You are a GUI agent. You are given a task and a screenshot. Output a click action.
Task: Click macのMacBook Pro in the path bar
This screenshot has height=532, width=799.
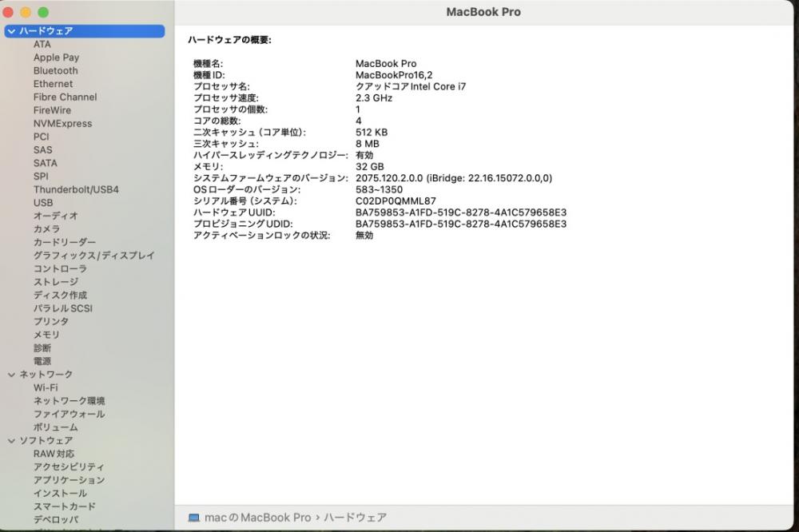257,518
